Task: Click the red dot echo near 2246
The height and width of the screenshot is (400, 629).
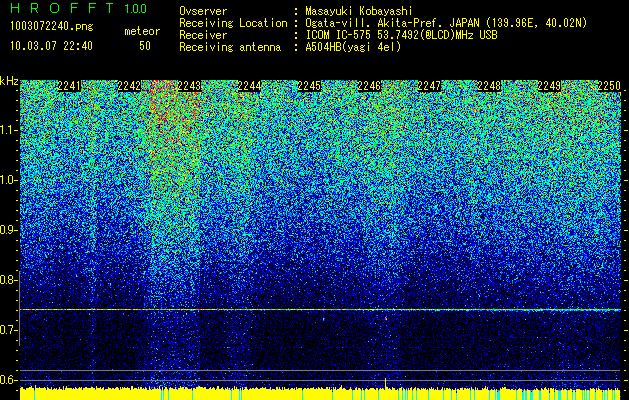Action: [x=386, y=319]
